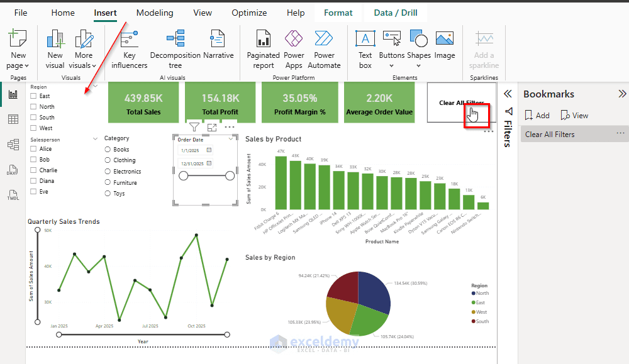The width and height of the screenshot is (629, 364).
Task: Open calendar picker for the 12/31/2025 date
Action: (x=209, y=163)
